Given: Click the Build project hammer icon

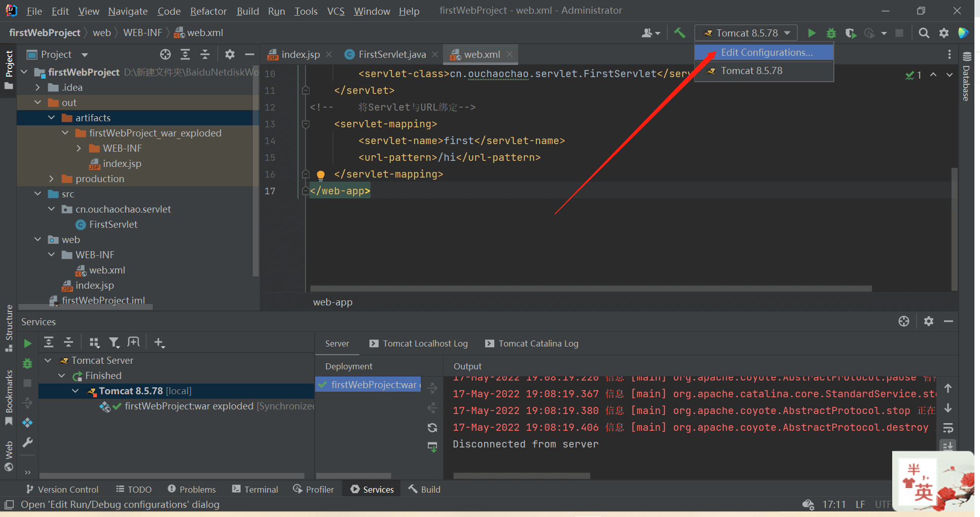Looking at the screenshot, I should [x=679, y=33].
